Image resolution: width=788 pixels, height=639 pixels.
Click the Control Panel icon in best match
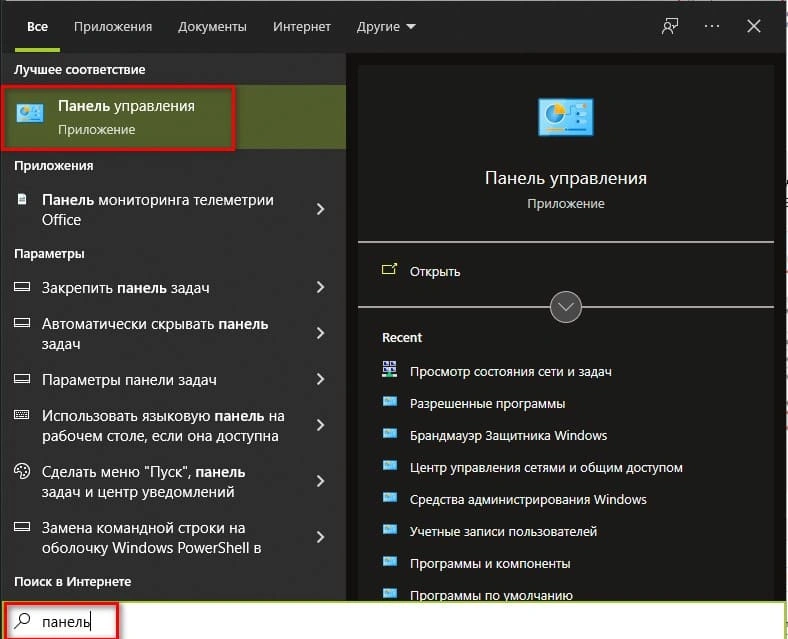(x=30, y=114)
